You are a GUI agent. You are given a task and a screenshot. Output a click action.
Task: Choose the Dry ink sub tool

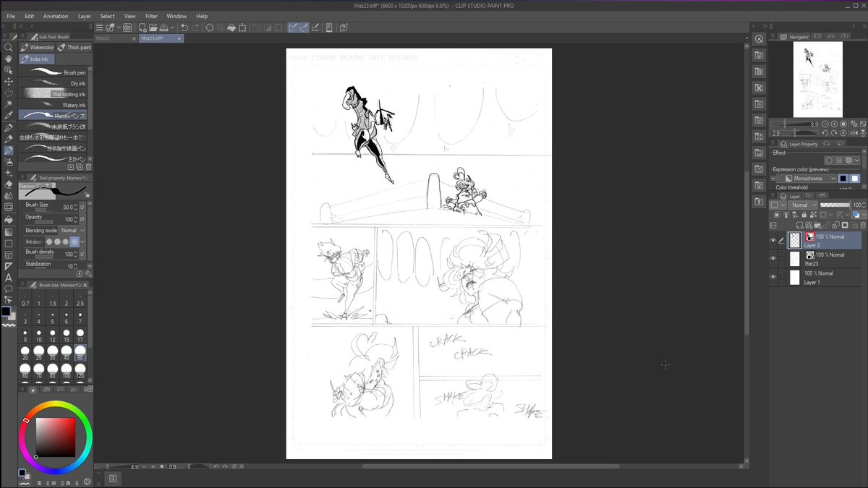coord(53,83)
